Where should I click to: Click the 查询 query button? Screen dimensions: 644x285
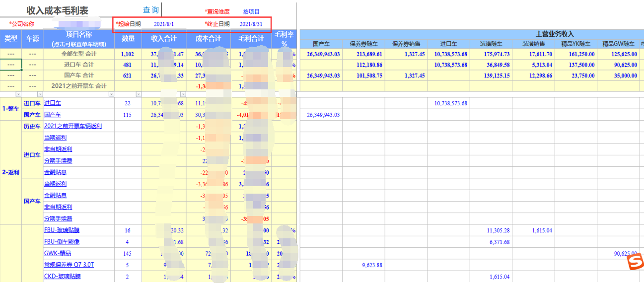pos(151,10)
